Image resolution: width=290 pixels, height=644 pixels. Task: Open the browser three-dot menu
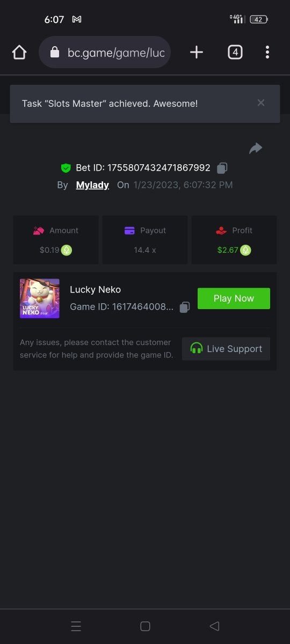(x=267, y=52)
